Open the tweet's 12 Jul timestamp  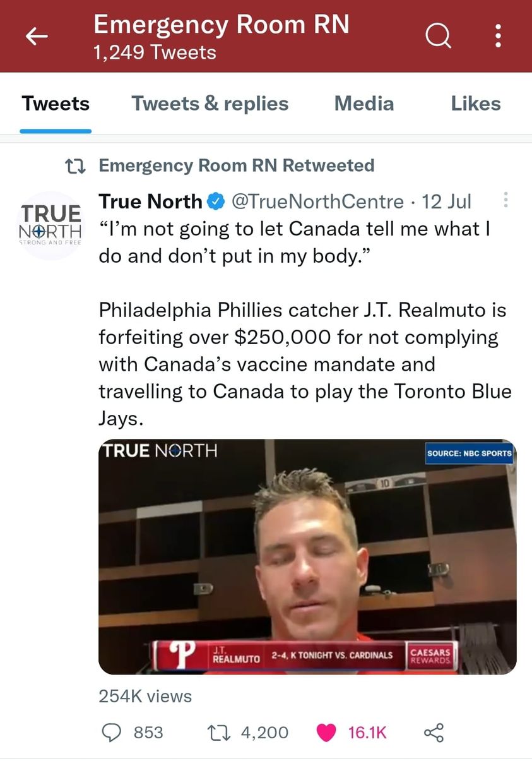[x=447, y=201]
